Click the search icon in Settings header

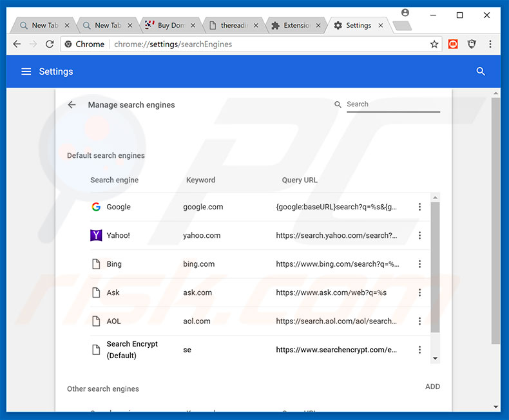pyautogui.click(x=481, y=72)
